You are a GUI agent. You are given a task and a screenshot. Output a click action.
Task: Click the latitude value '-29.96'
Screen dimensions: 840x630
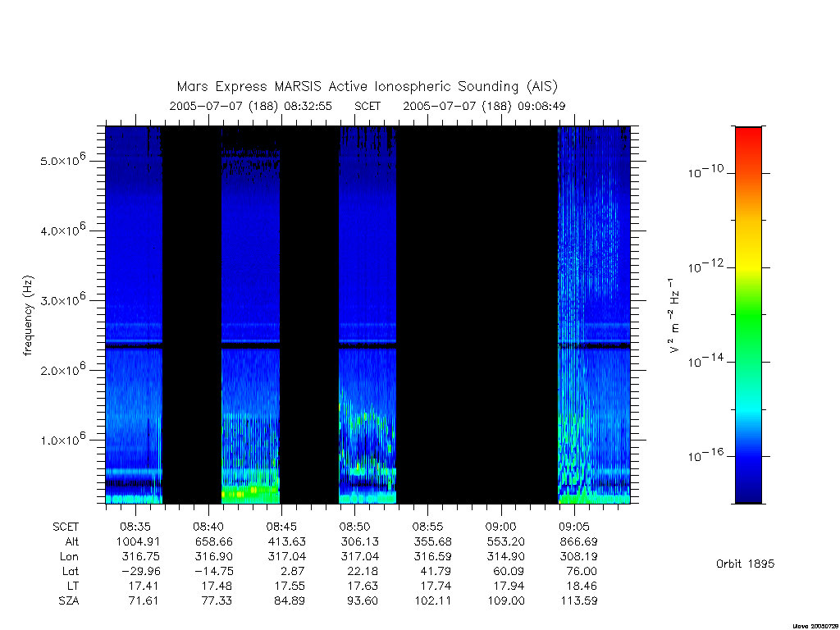pyautogui.click(x=141, y=571)
